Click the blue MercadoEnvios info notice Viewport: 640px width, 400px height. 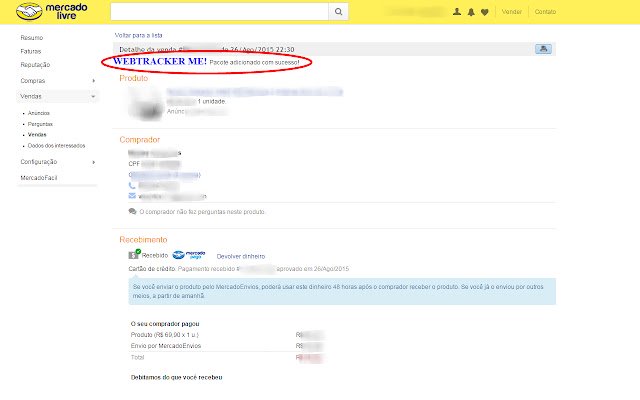pos(342,291)
